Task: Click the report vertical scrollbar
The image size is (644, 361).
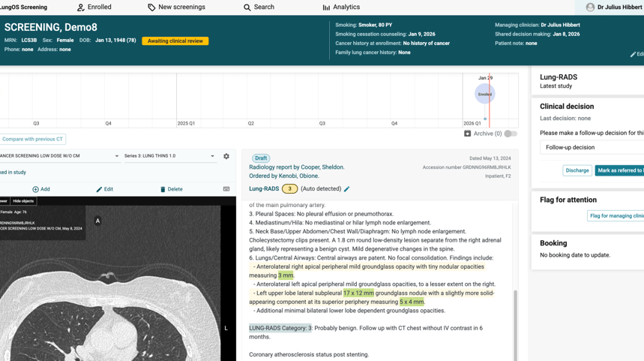Action: (516, 325)
